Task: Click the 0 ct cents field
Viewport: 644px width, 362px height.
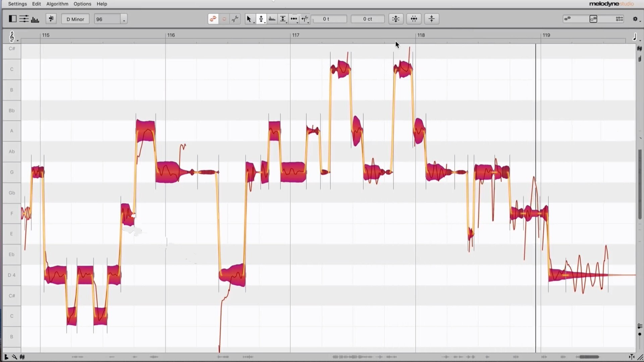Action: (368, 19)
